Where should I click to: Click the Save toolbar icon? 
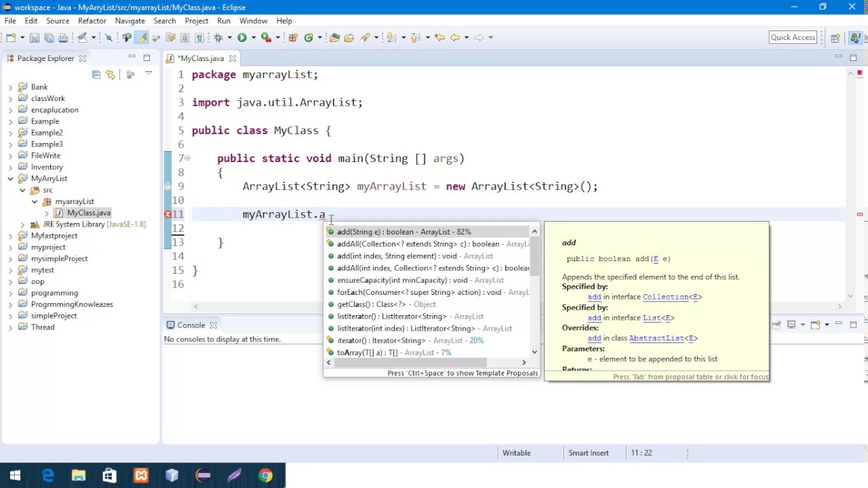pyautogui.click(x=35, y=38)
